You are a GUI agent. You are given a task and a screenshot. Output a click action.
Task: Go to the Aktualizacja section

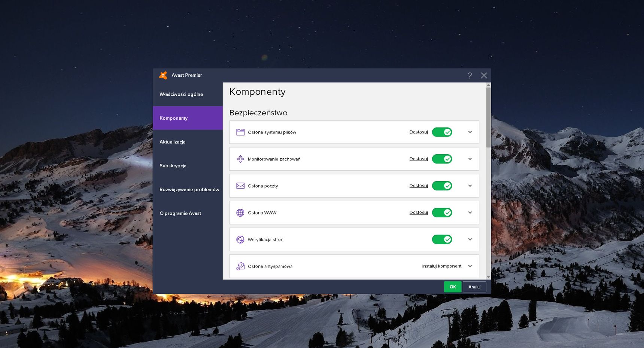click(x=188, y=142)
